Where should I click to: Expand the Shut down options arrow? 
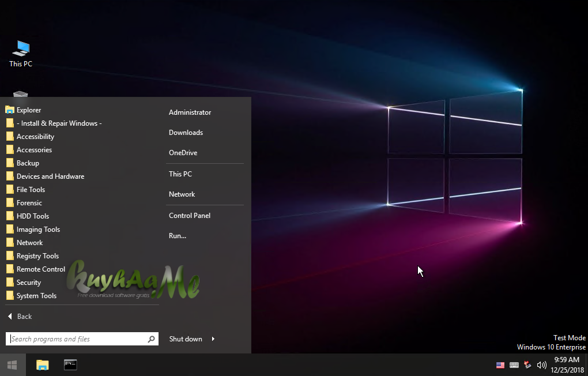click(x=213, y=339)
